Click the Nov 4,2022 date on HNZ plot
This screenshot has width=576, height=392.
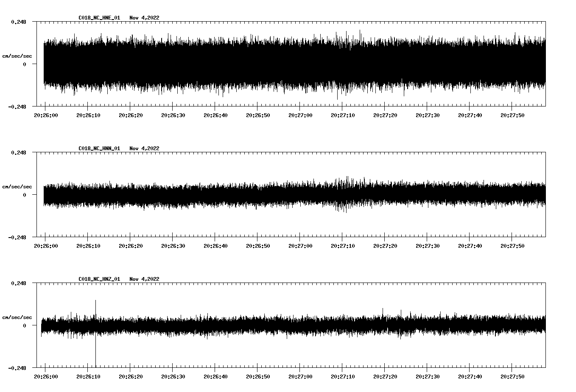point(145,279)
